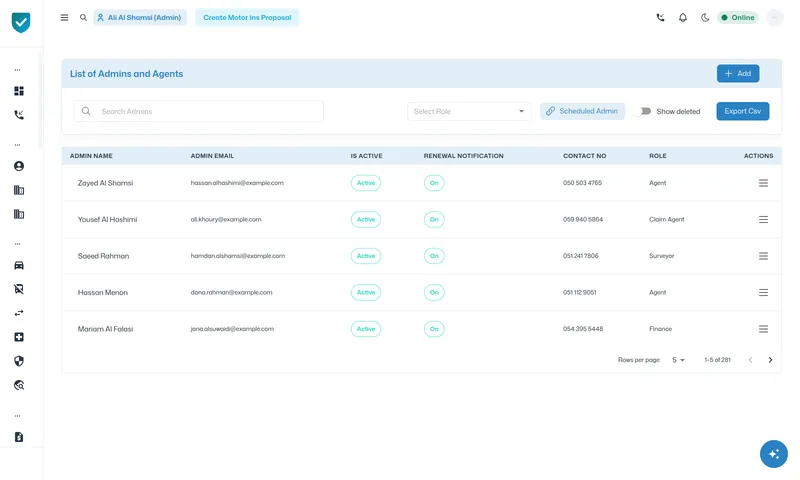The height and width of the screenshot is (480, 800).
Task: Select contact number 059 940 5864
Action: (x=583, y=219)
